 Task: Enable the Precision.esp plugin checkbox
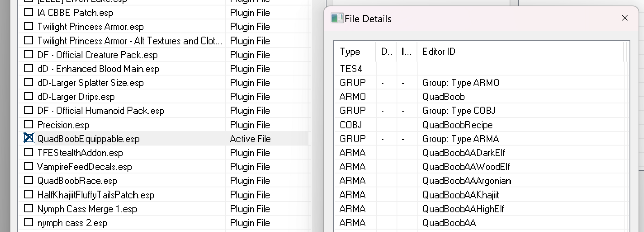click(x=29, y=125)
